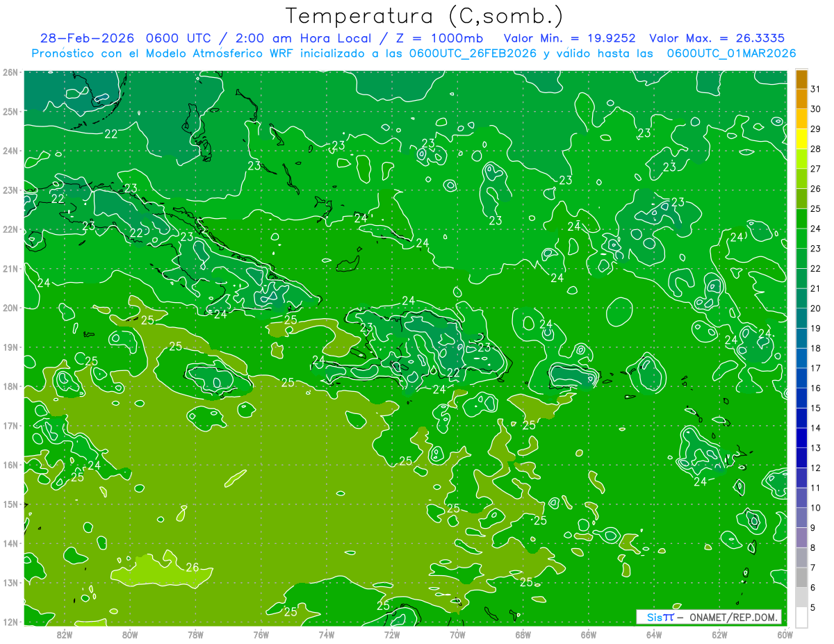Click the "66W" longitude label
Image resolution: width=834 pixels, height=644 pixels.
coord(588,634)
